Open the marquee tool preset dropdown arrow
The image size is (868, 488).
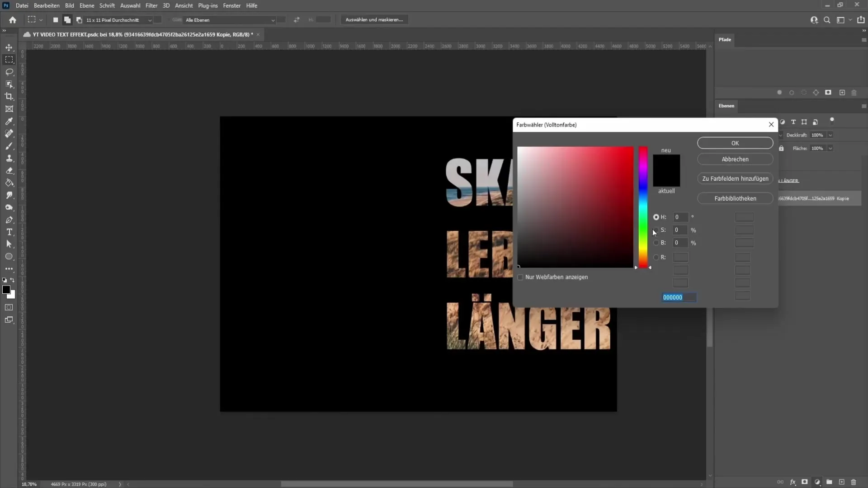click(41, 20)
